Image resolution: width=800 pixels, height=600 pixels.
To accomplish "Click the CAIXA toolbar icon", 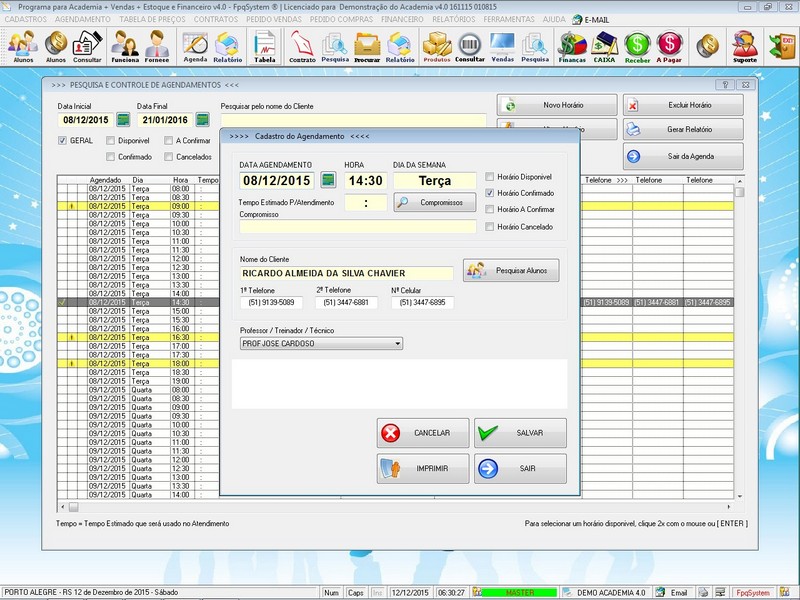I will (x=604, y=46).
